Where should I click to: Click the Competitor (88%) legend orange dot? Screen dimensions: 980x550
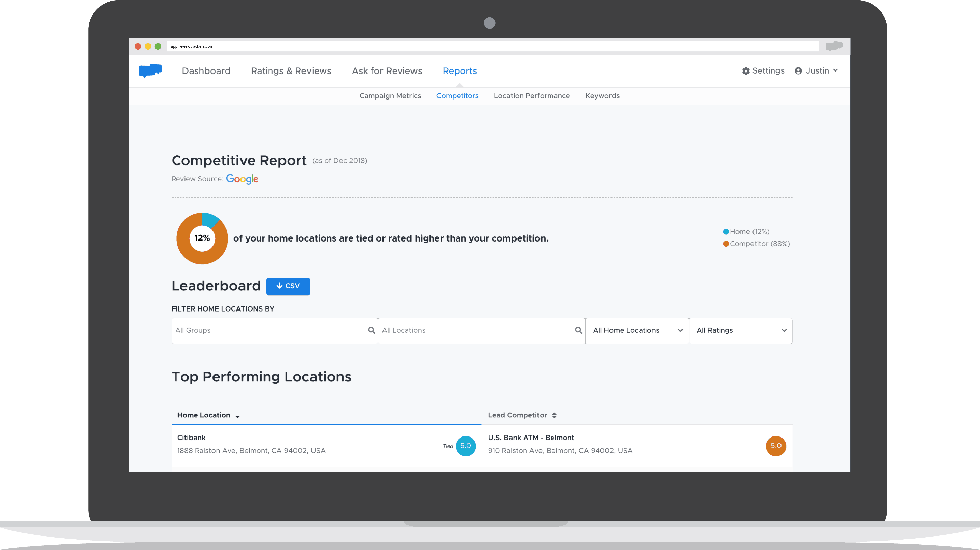click(x=726, y=243)
